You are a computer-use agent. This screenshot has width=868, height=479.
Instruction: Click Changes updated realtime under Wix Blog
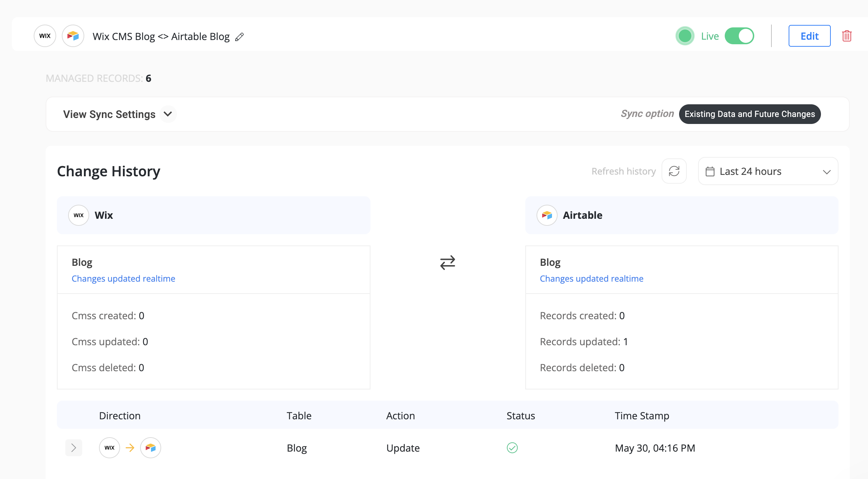click(x=123, y=278)
